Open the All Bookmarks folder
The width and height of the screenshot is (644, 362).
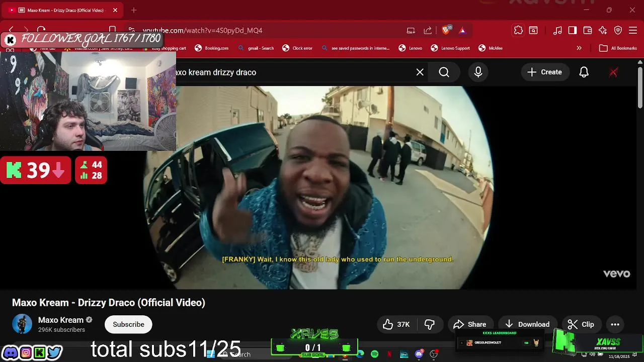[x=618, y=48]
